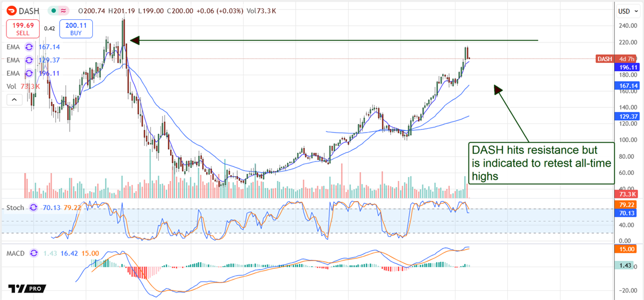Click the Stoch indicator refresh icon
This screenshot has height=300, width=644.
(x=34, y=207)
